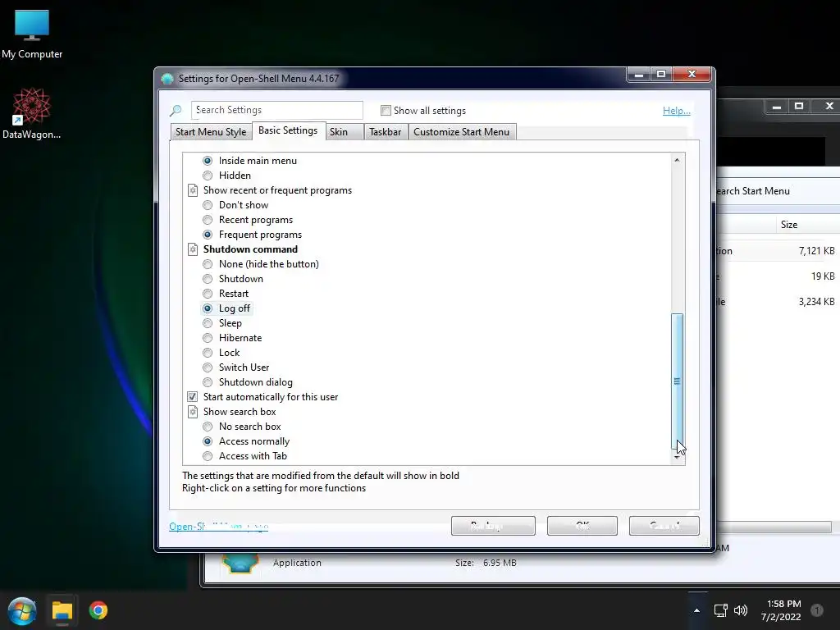Select the DataWagon desktop shortcut
Image resolution: width=840 pixels, height=630 pixels.
[31, 113]
